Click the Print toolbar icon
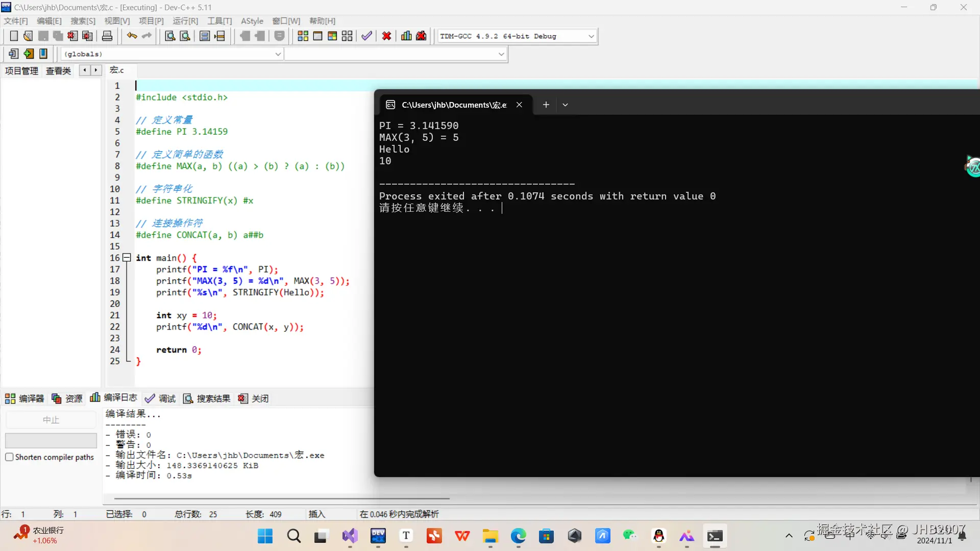 click(x=107, y=36)
